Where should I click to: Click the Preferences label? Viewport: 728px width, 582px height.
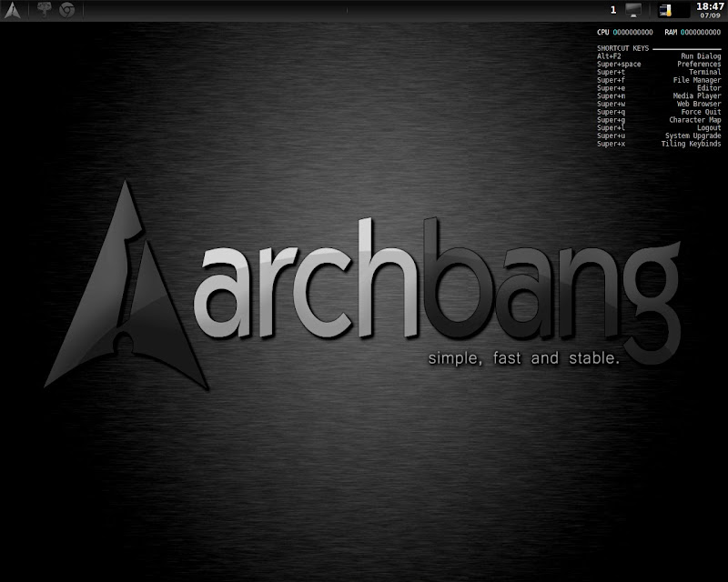(699, 64)
